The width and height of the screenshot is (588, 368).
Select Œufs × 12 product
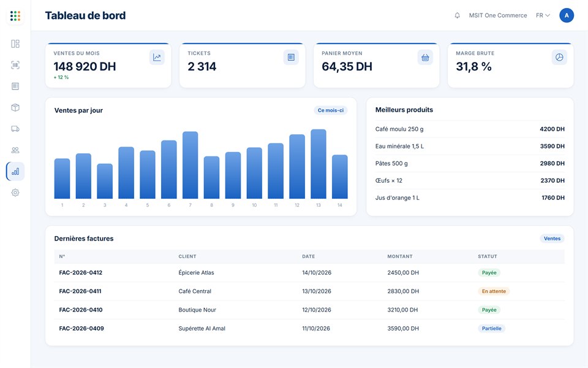(389, 180)
